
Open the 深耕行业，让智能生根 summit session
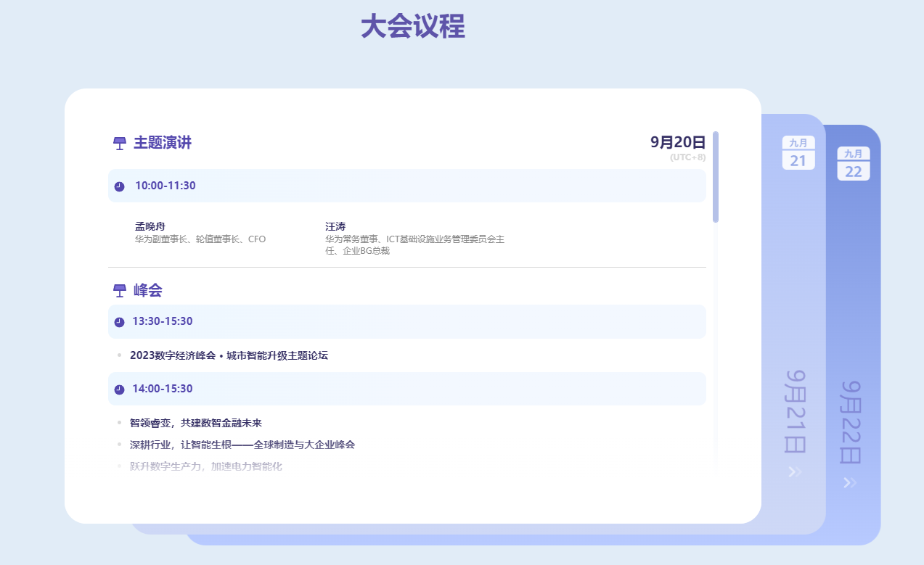[x=242, y=445]
